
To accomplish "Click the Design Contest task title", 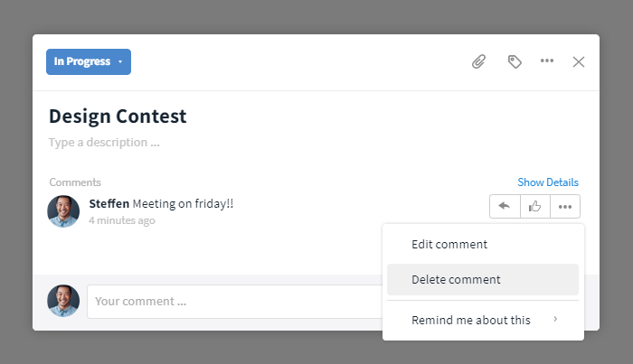I will click(118, 117).
